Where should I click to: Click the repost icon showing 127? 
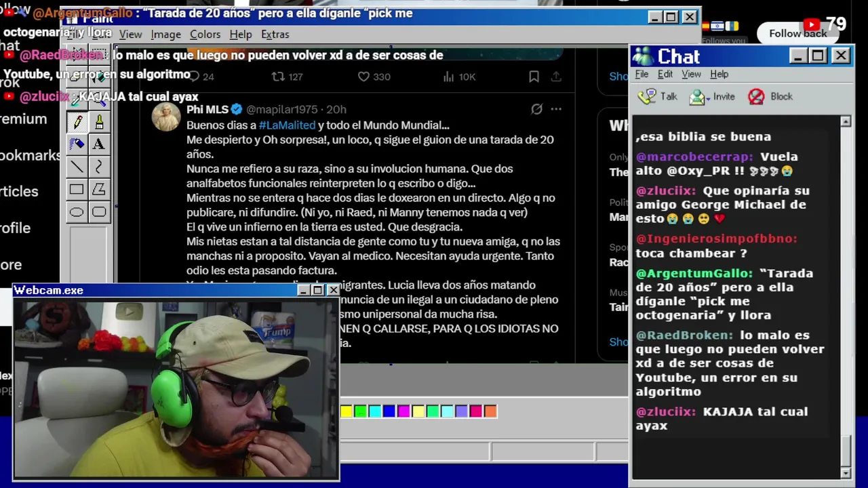tap(278, 77)
